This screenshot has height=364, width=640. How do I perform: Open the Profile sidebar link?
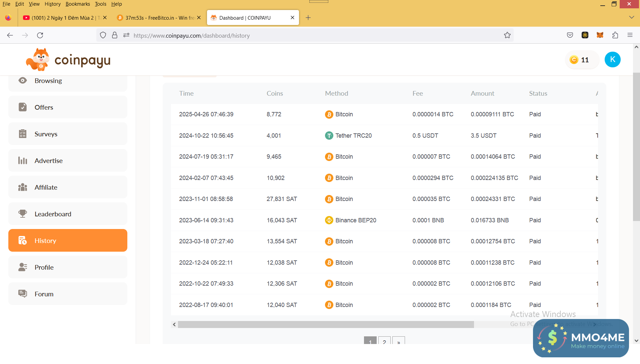pyautogui.click(x=44, y=267)
